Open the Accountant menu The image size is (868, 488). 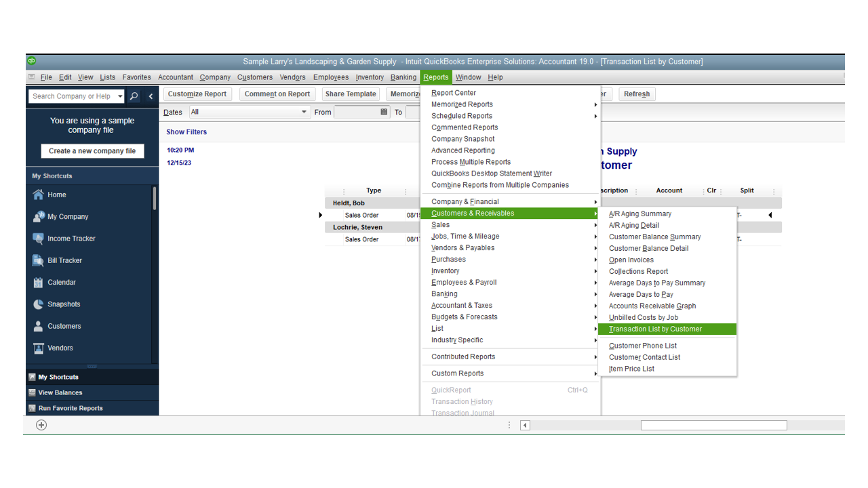point(176,77)
